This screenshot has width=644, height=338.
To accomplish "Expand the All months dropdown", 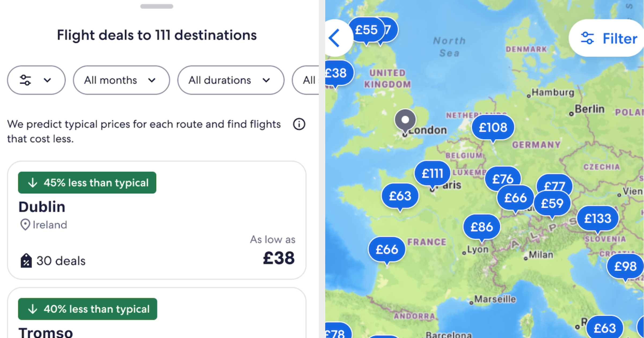I will (x=121, y=80).
